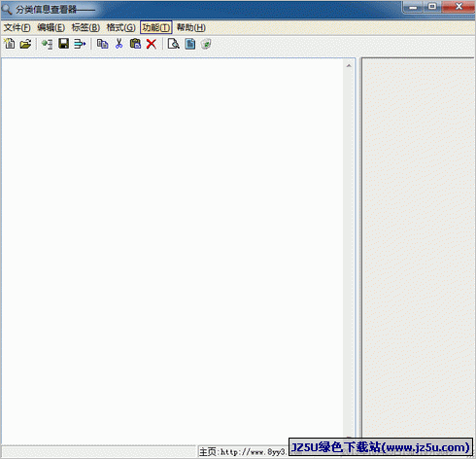The width and height of the screenshot is (476, 459).
Task: Open a file with the folder icon
Action: point(25,44)
